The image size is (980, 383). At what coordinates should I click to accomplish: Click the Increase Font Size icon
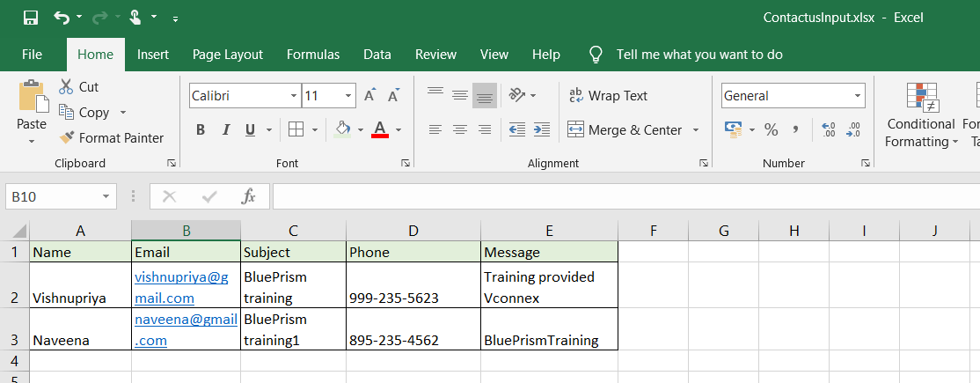pyautogui.click(x=370, y=96)
